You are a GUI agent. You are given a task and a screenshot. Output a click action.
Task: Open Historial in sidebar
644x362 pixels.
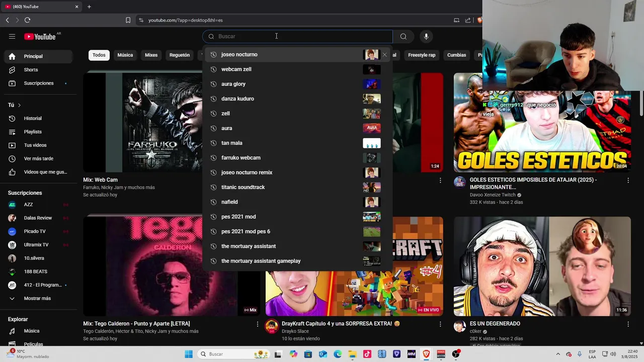[x=38, y=119]
